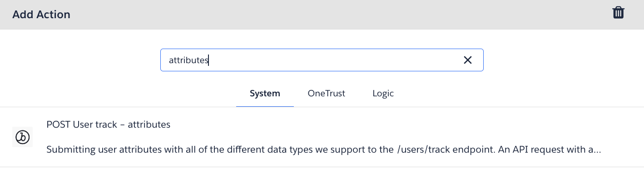Show Logic actions category
Image resolution: width=644 pixels, height=174 pixels.
click(x=383, y=94)
